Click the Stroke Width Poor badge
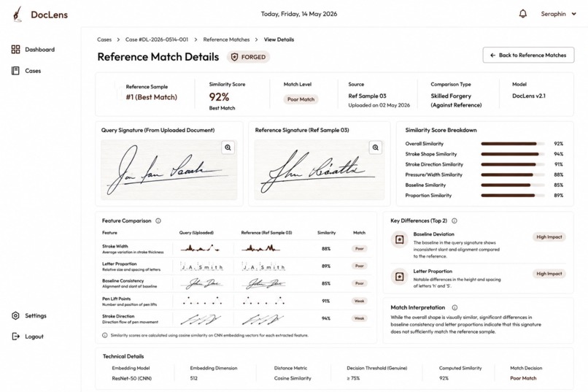This screenshot has width=588, height=392. [x=359, y=249]
